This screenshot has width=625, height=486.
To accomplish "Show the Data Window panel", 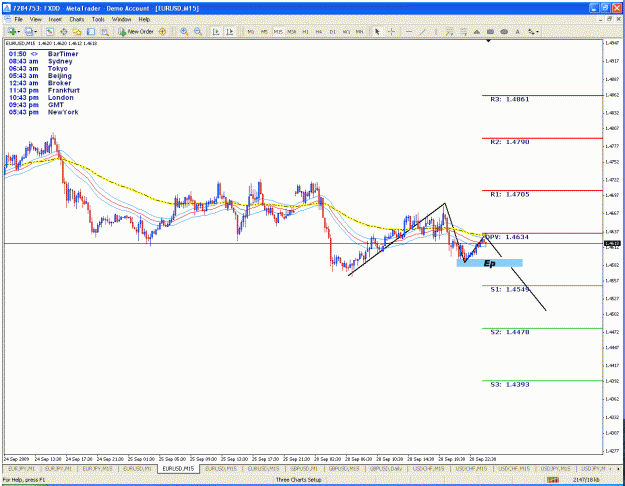I will coord(63,31).
